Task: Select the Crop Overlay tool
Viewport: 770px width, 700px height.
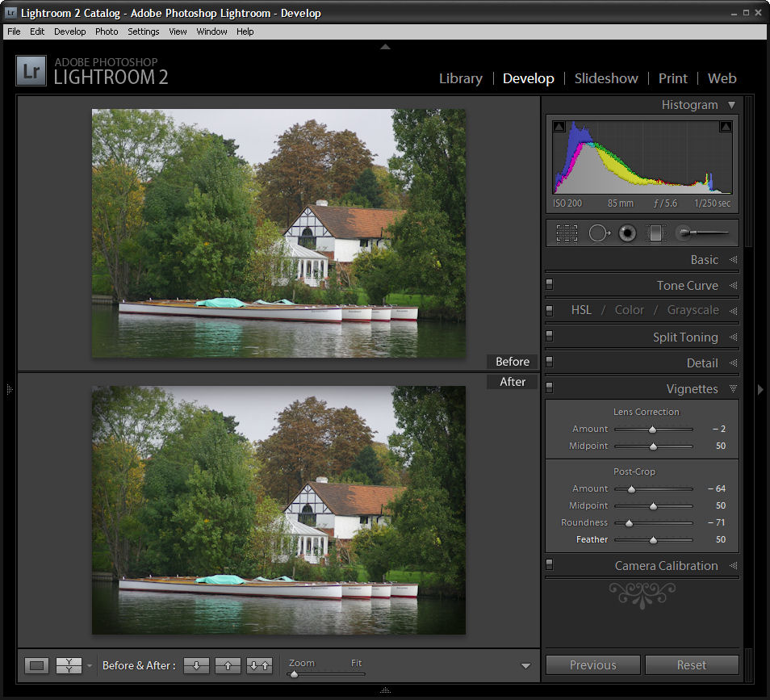Action: (x=567, y=233)
